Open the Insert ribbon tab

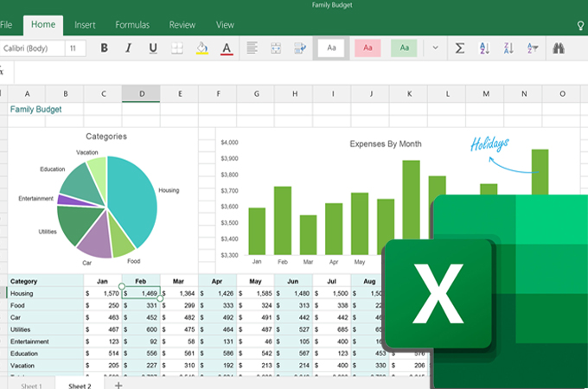tap(85, 25)
